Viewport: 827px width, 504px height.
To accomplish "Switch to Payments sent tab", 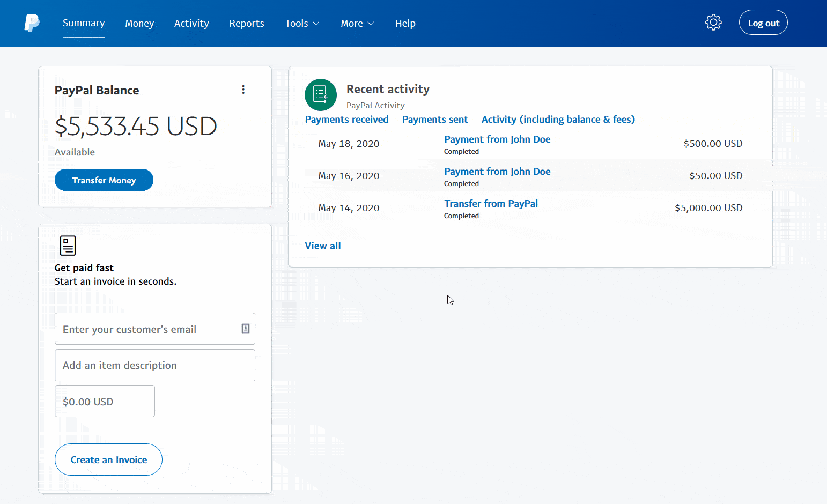I will (435, 119).
